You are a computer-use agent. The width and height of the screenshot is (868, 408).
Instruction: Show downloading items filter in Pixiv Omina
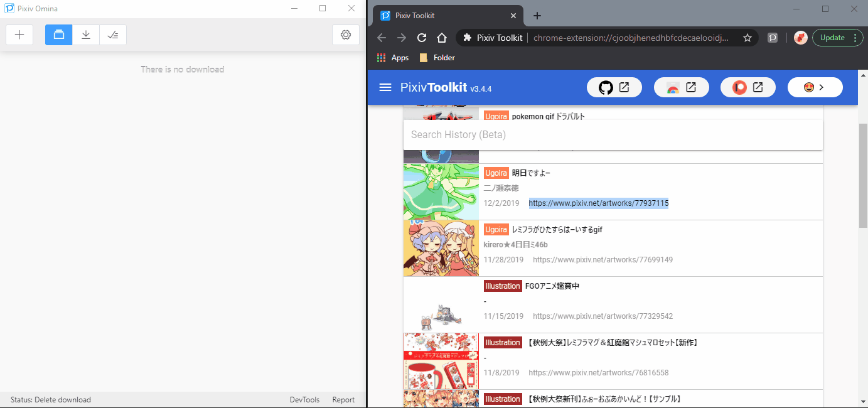click(86, 35)
